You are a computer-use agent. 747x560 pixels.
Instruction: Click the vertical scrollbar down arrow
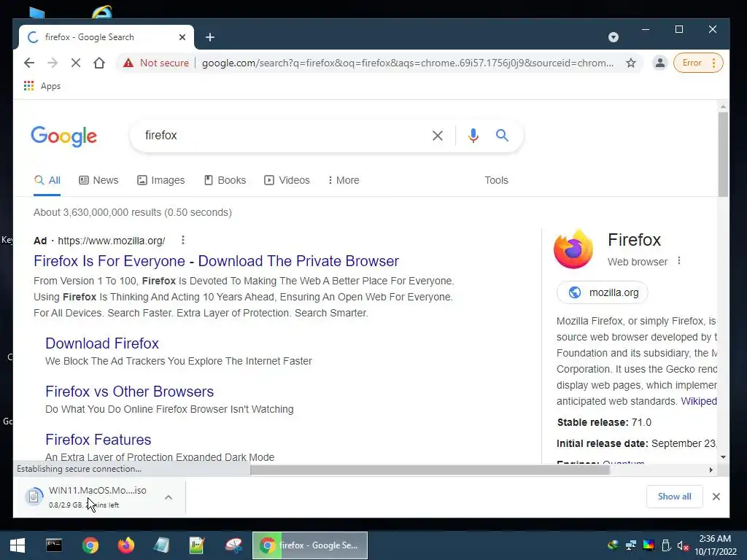[723, 457]
